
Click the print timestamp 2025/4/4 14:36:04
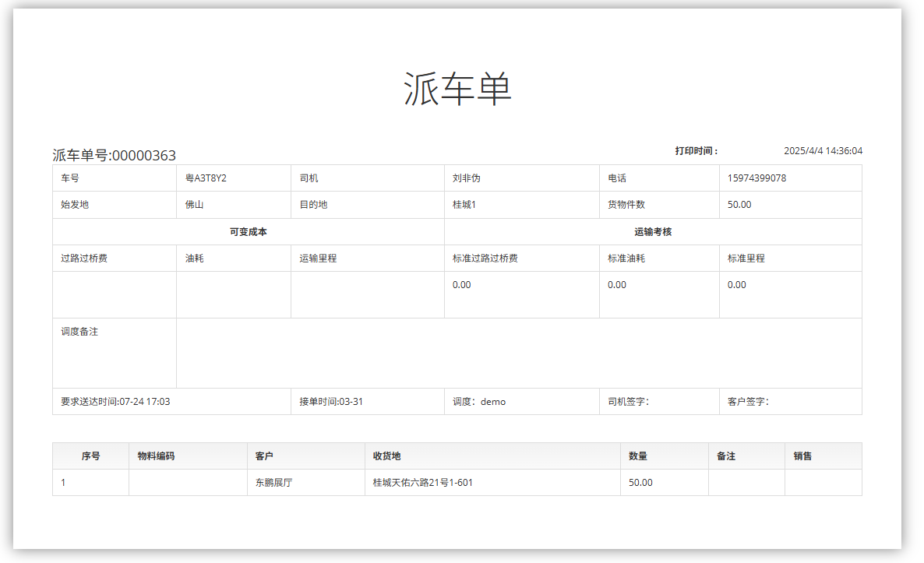coord(823,151)
